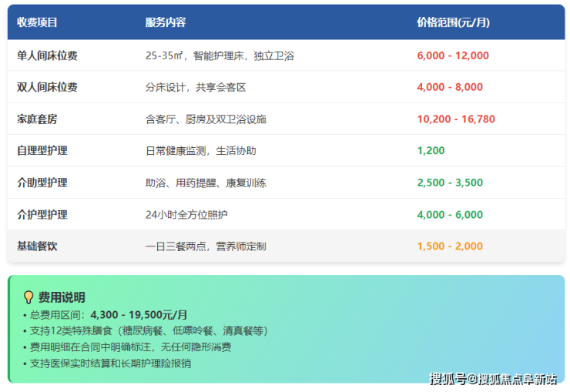Click the 收费项目 column header
Image resolution: width=570 pixels, height=392 pixels.
click(37, 22)
